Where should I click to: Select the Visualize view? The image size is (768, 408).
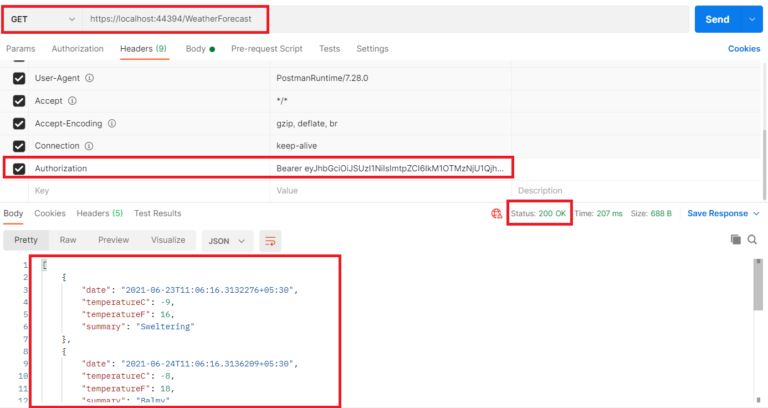pos(168,240)
